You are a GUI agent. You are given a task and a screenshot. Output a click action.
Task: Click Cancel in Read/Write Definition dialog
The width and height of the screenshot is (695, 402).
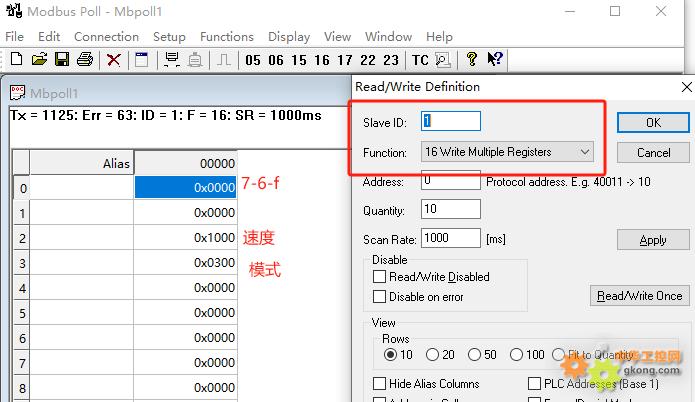653,152
